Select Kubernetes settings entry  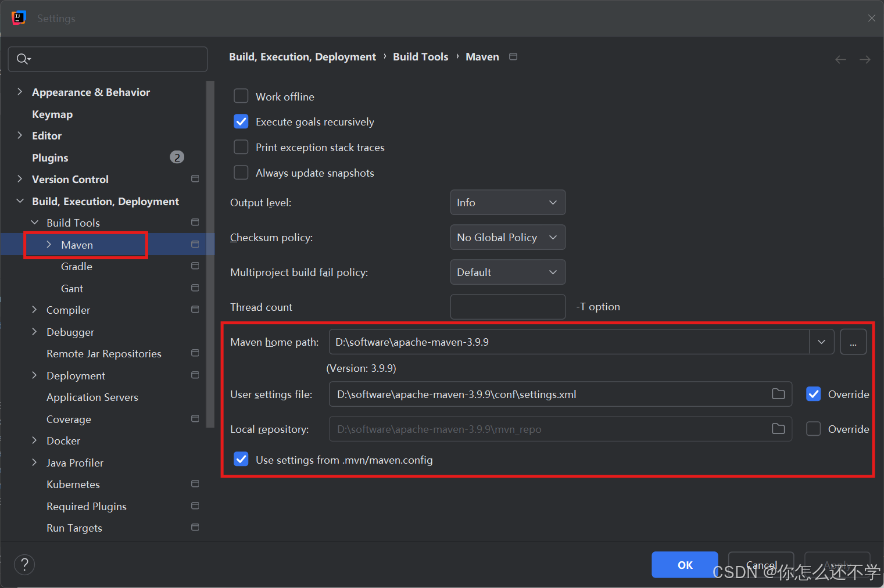[73, 484]
